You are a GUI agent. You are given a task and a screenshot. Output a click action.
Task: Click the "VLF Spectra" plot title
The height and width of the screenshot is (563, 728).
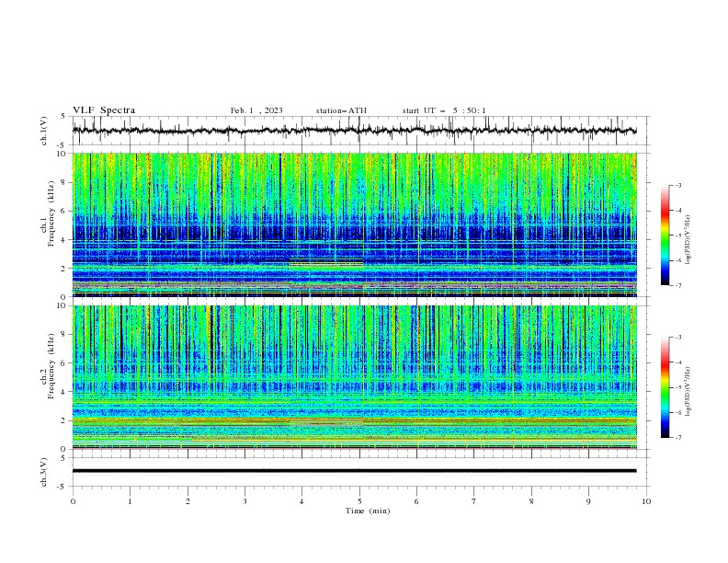pyautogui.click(x=104, y=110)
